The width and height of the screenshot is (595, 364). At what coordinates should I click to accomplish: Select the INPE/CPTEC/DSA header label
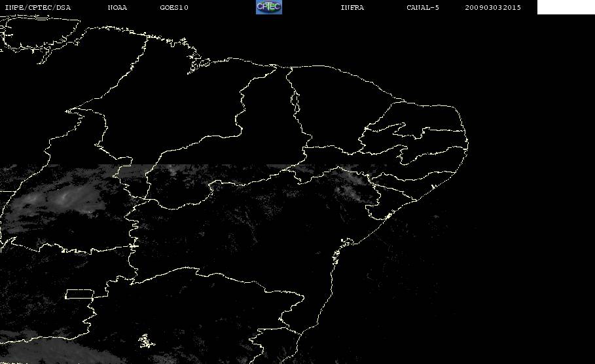pyautogui.click(x=37, y=7)
